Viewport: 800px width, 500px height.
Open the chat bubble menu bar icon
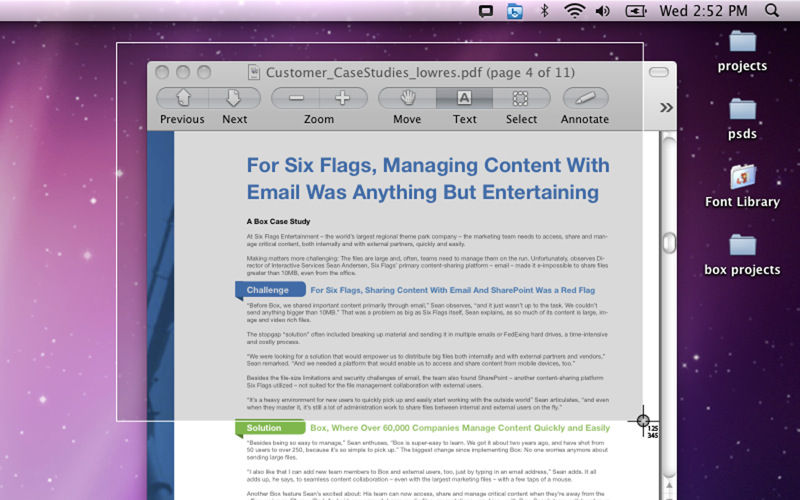click(486, 11)
